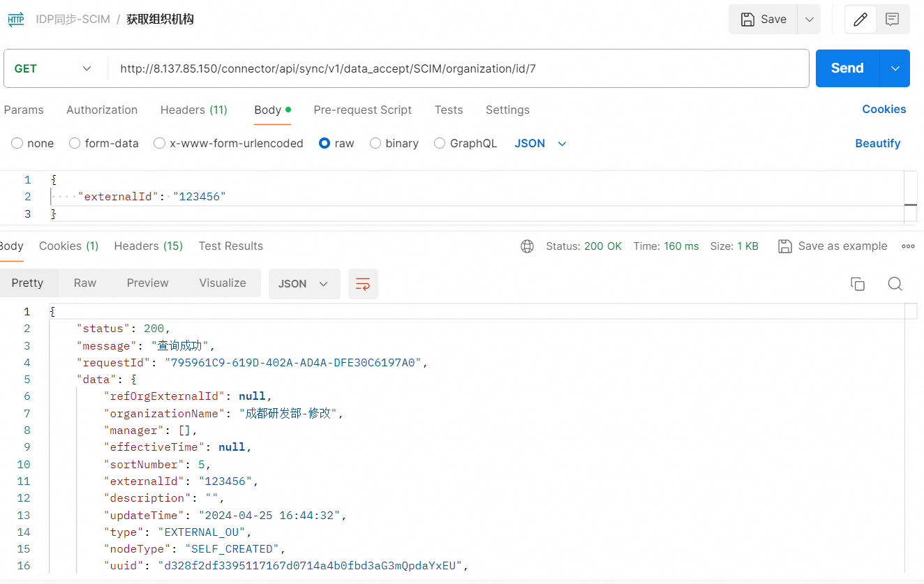Click the search response icon
This screenshot has height=584, width=924.
click(895, 284)
